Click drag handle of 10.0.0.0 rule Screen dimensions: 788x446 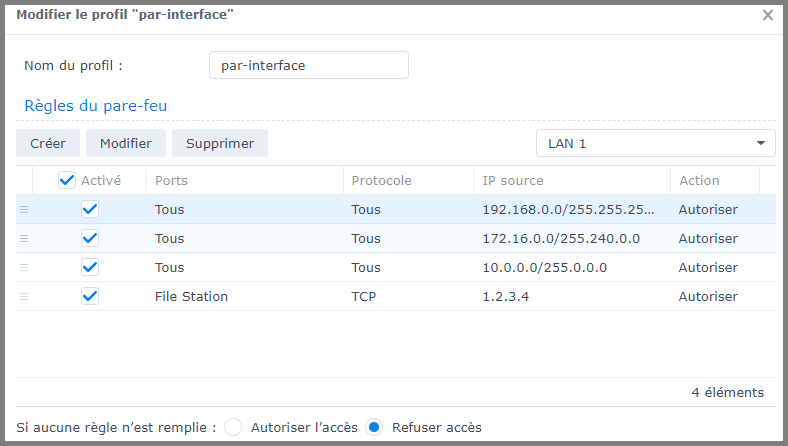click(x=24, y=268)
